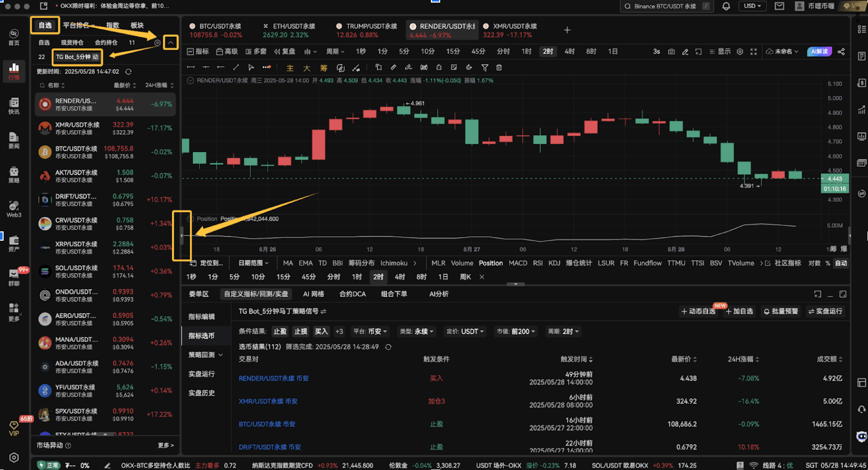The image size is (868, 470).
Task: Open the 平台排名 watchlist tab
Action: pyautogui.click(x=76, y=25)
